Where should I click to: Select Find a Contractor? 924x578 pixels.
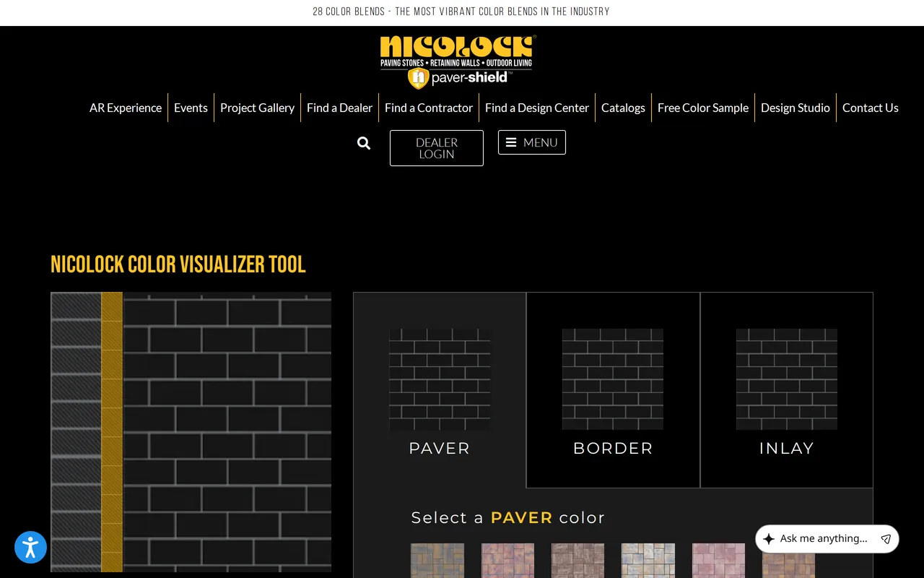click(429, 108)
